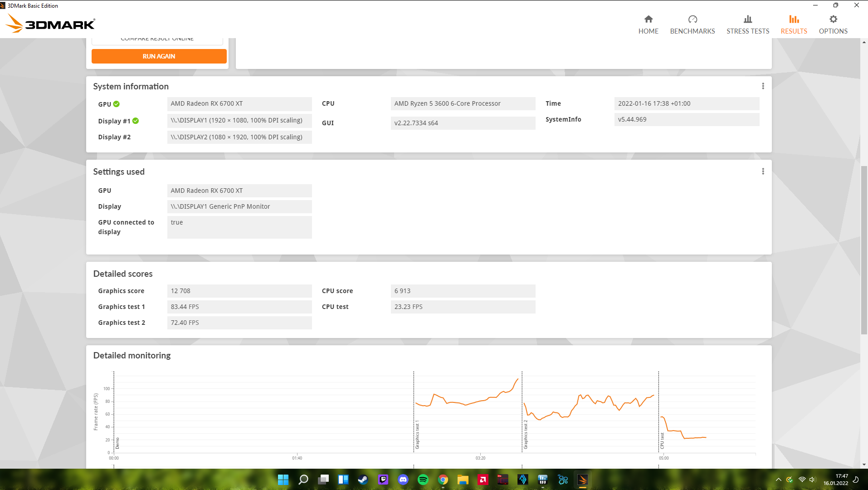Open the HOME tab
Screen dimensions: 868x490
pyautogui.click(x=648, y=24)
